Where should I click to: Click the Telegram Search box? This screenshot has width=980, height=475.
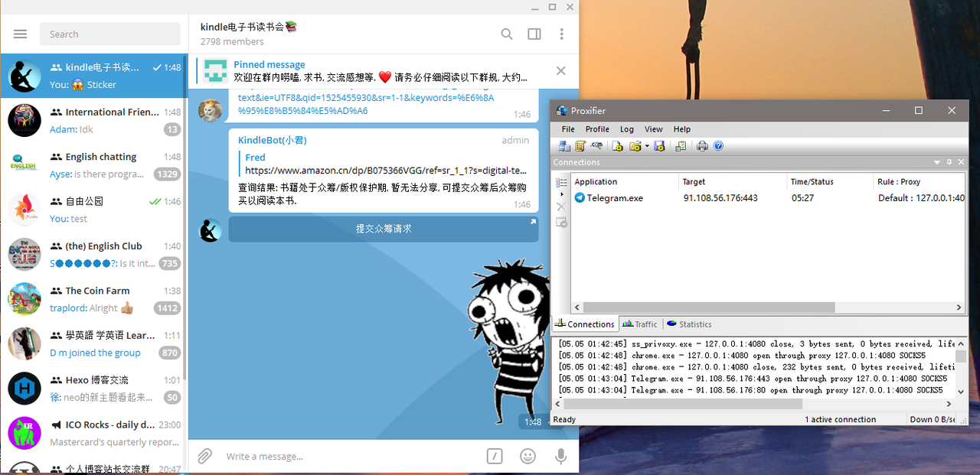pos(110,34)
